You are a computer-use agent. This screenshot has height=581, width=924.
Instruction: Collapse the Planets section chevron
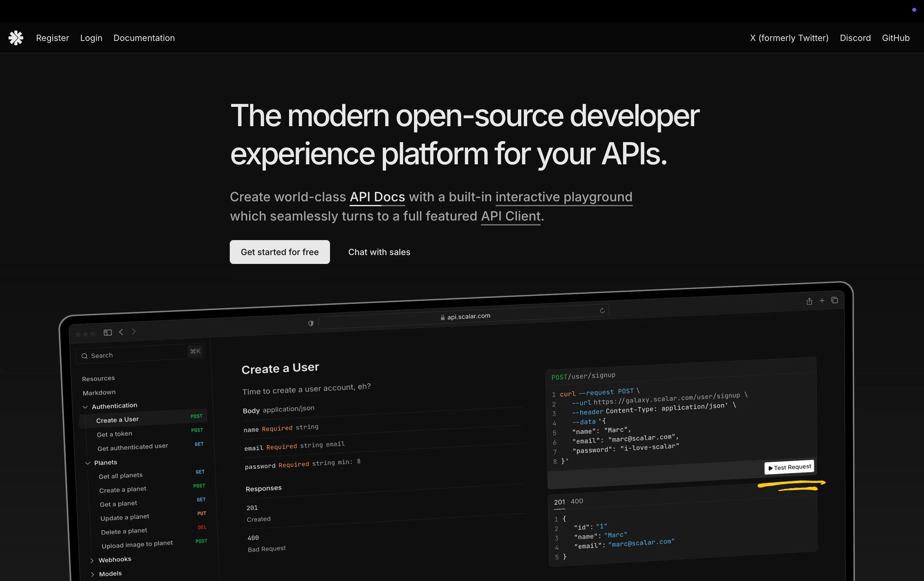tap(87, 463)
